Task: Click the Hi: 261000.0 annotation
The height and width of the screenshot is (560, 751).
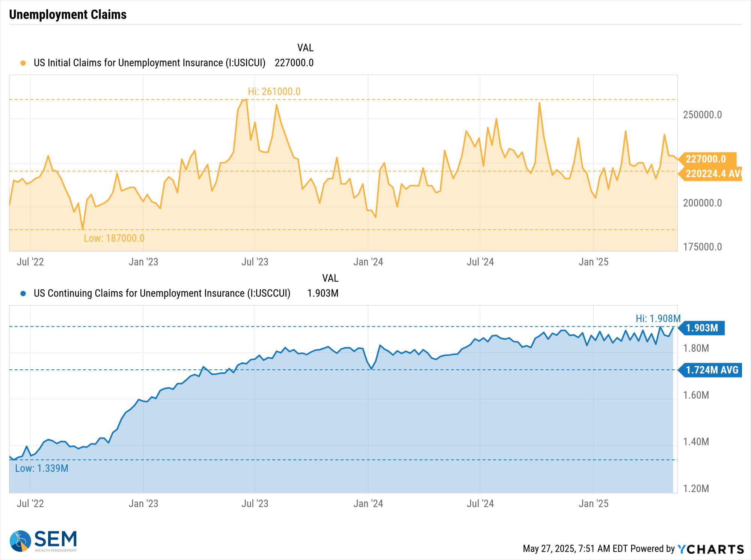Action: (274, 92)
